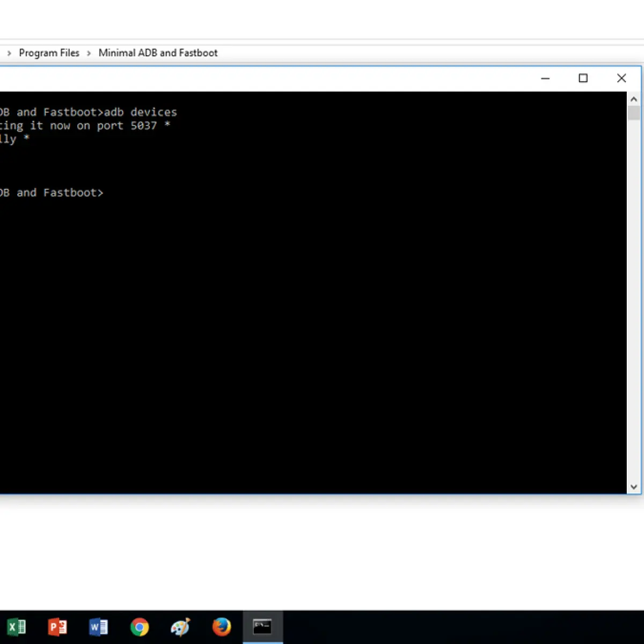This screenshot has height=644, width=644.
Task: Expand the chevron before Program Files
Action: 9,53
